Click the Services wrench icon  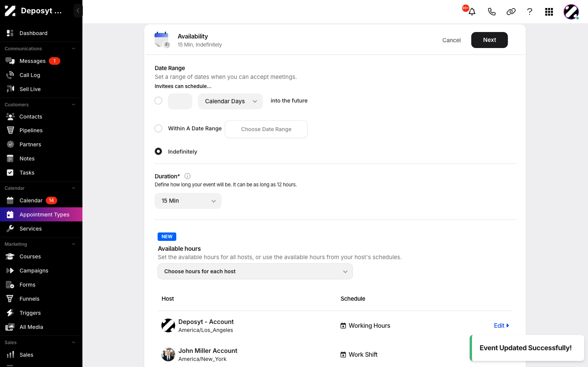pyautogui.click(x=10, y=229)
